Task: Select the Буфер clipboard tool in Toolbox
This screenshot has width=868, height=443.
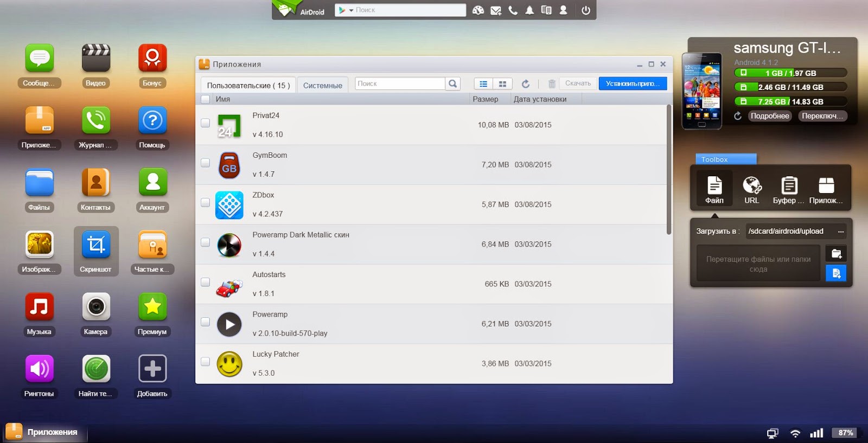Action: (x=789, y=190)
